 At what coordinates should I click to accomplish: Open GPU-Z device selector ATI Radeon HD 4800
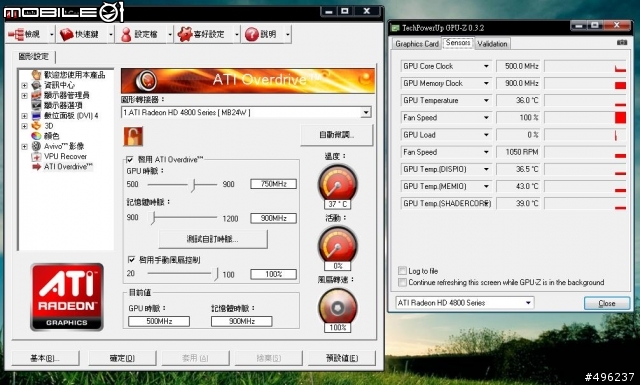[464, 303]
